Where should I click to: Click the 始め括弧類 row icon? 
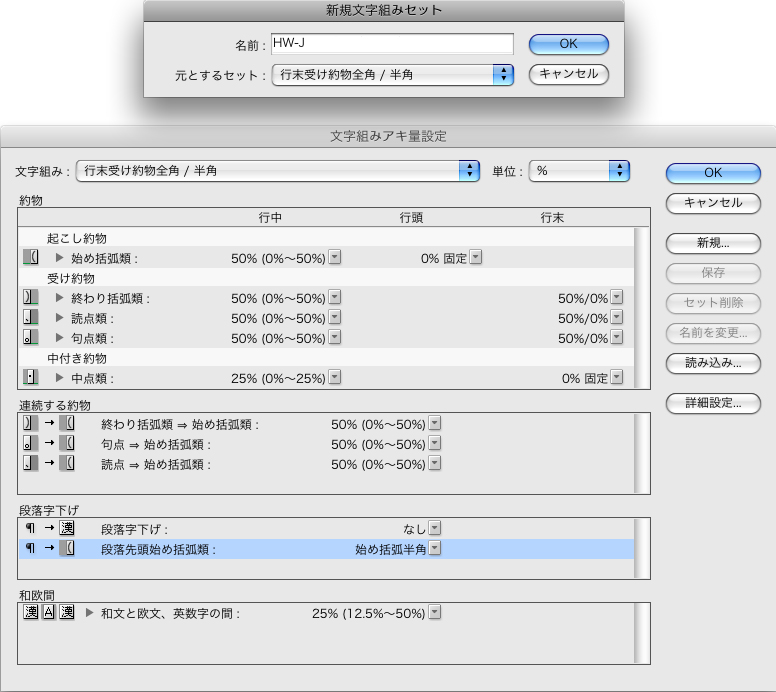pyautogui.click(x=31, y=257)
